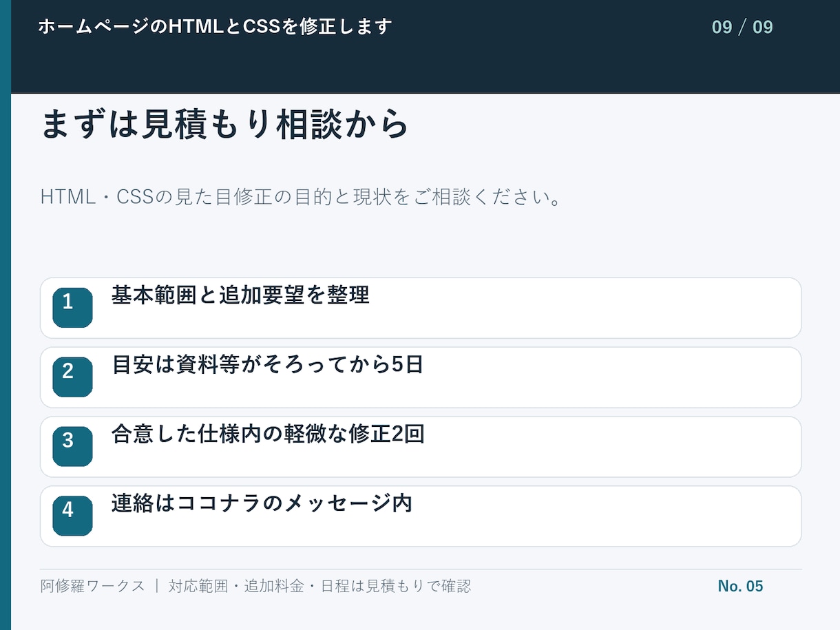Click the heading まずは見積もり相談から
Image resolution: width=840 pixels, height=630 pixels.
[225, 125]
